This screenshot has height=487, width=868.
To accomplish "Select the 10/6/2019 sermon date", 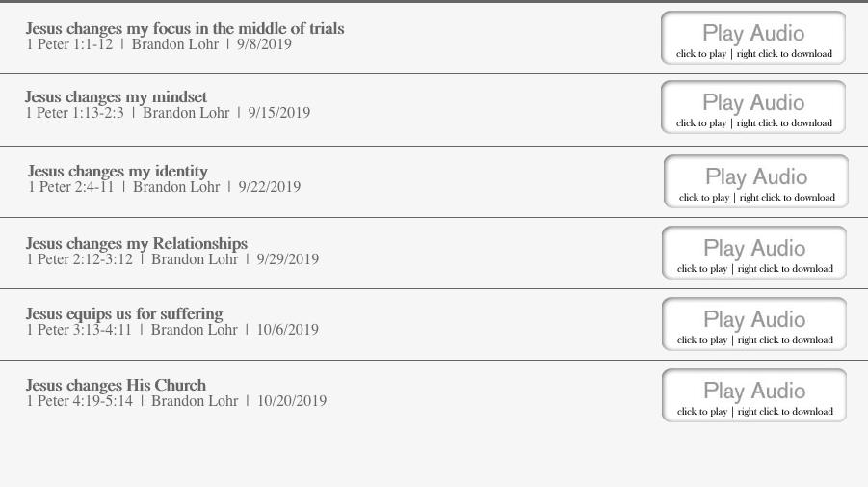I will click(x=287, y=330).
